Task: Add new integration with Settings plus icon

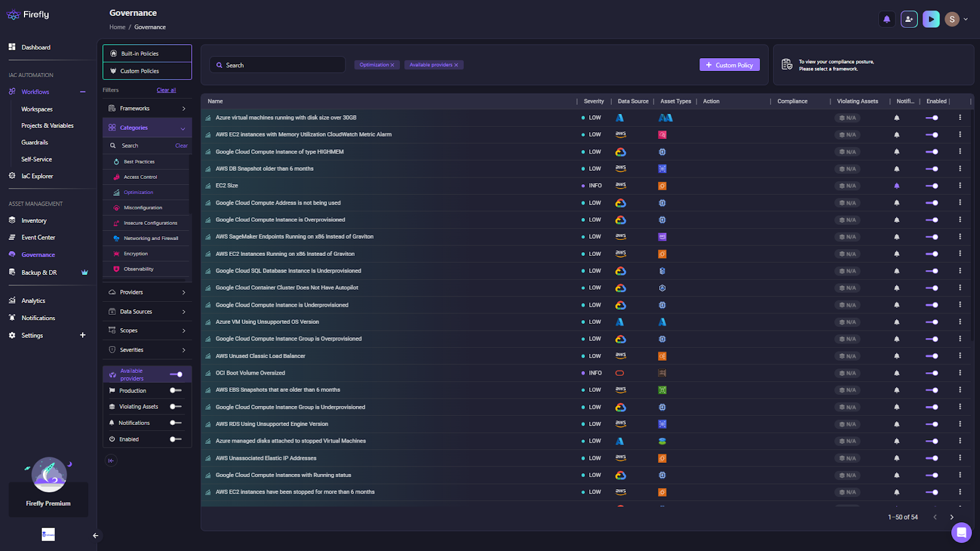Action: pyautogui.click(x=83, y=335)
